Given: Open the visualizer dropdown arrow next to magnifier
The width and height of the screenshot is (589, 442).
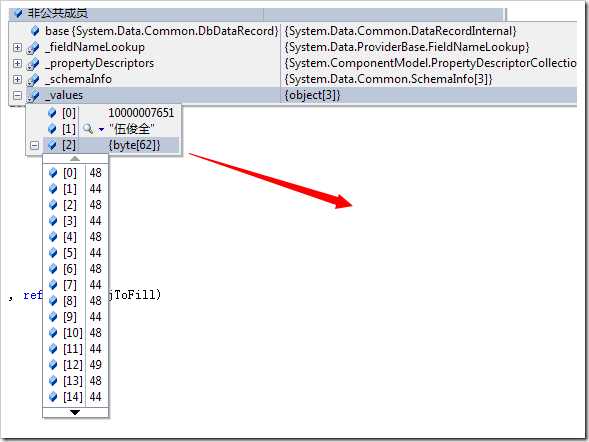Looking at the screenshot, I should point(101,130).
